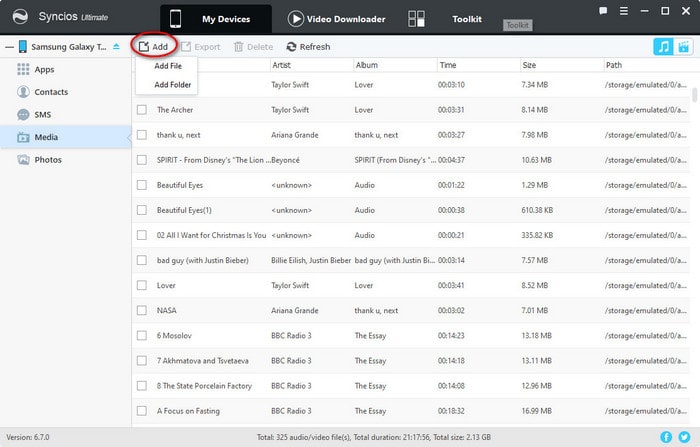Check the box for SPIRIT song
Image resolution: width=700 pixels, height=447 pixels.
[142, 159]
